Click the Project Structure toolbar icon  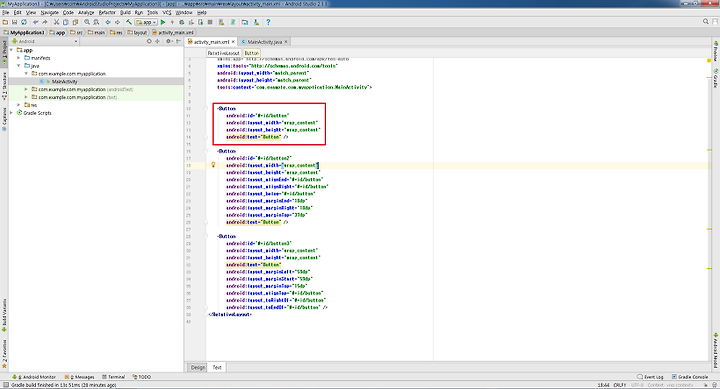pyautogui.click(x=245, y=22)
